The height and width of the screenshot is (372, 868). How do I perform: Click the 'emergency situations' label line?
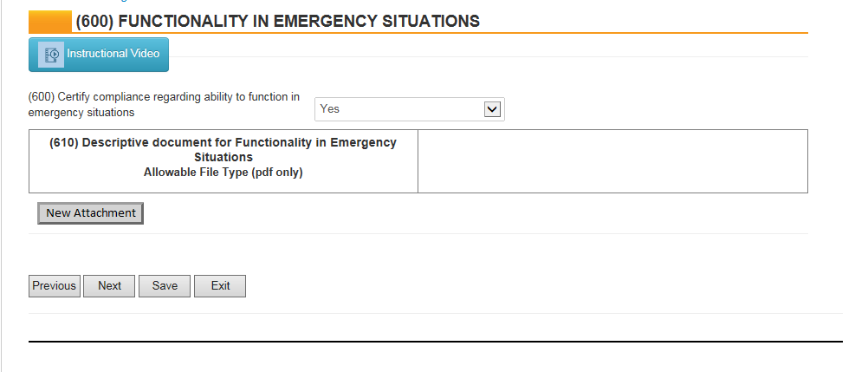tap(81, 113)
